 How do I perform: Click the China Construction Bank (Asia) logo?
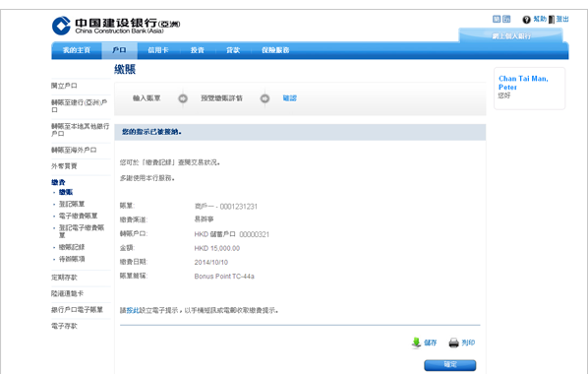[x=116, y=26]
